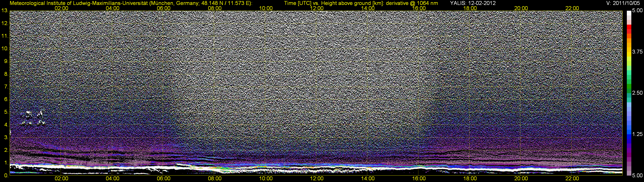Click the 02:00 label on top axis
The width and height of the screenshot is (644, 182).
61,8
